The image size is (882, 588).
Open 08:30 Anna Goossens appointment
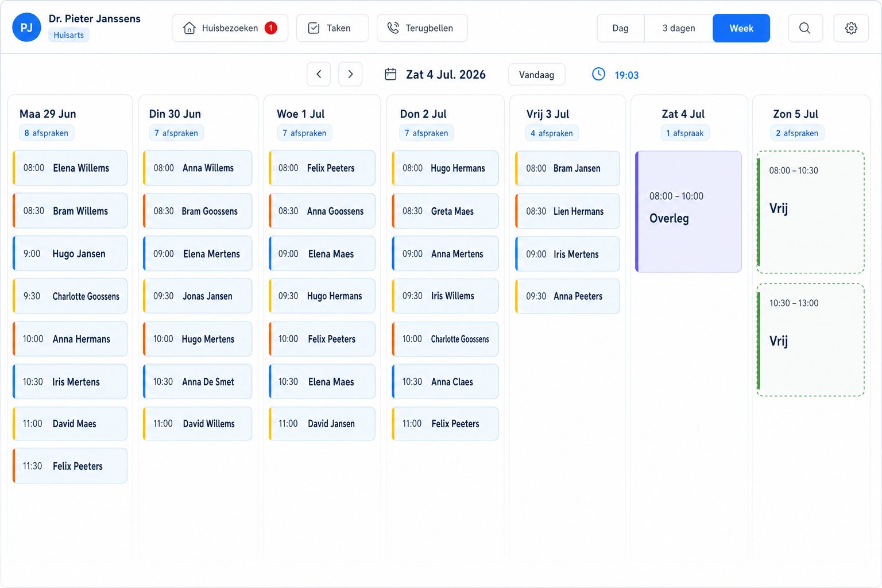pos(322,211)
